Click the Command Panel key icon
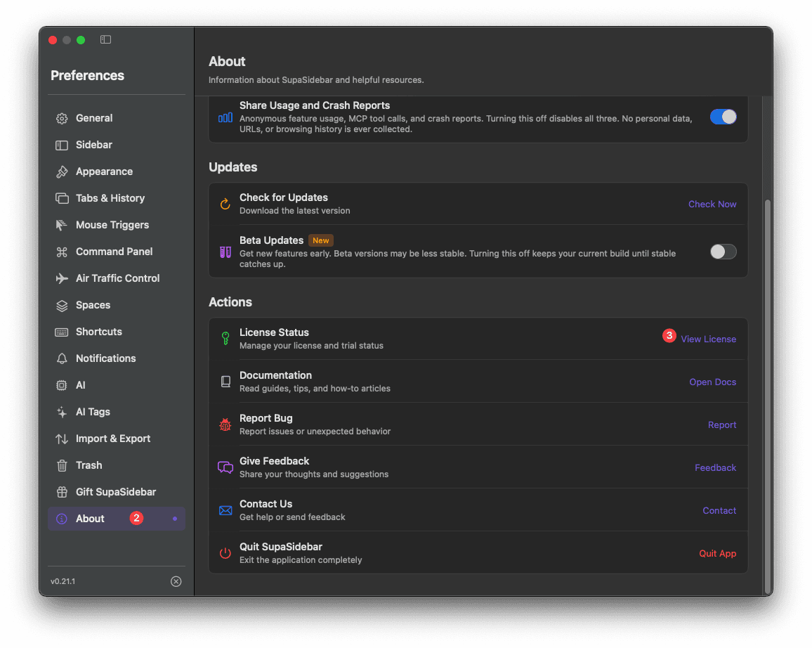The image size is (812, 648). tap(62, 252)
